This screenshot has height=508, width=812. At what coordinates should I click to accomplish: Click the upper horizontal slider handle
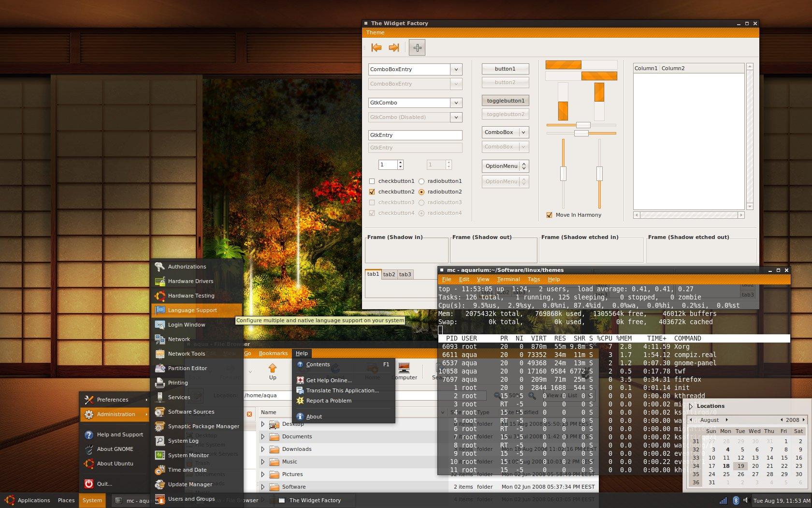pyautogui.click(x=583, y=125)
